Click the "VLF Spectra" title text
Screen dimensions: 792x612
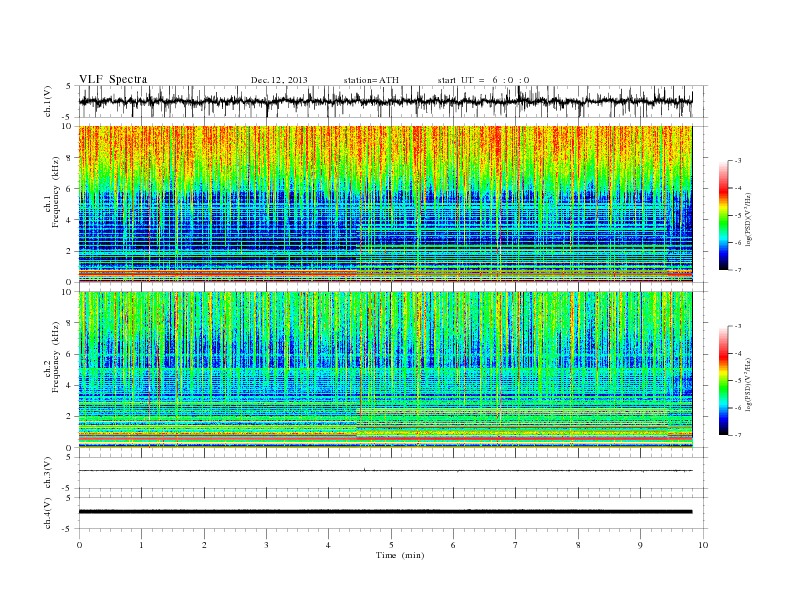(x=113, y=79)
